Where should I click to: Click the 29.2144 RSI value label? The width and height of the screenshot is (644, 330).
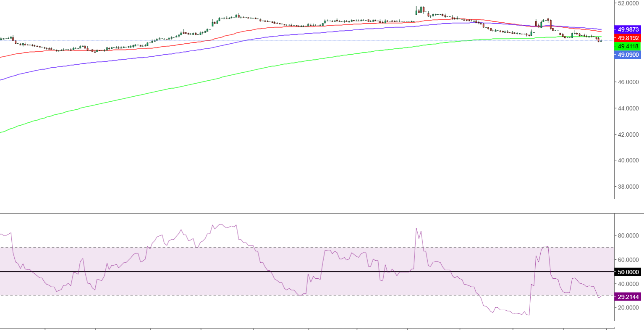(628, 297)
